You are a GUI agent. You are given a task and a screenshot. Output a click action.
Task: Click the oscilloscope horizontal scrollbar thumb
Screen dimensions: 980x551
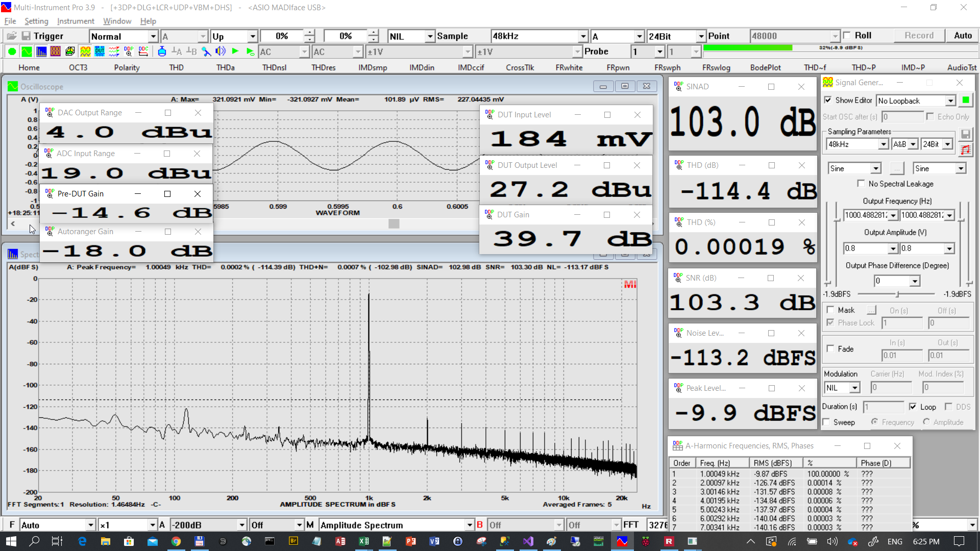coord(394,223)
